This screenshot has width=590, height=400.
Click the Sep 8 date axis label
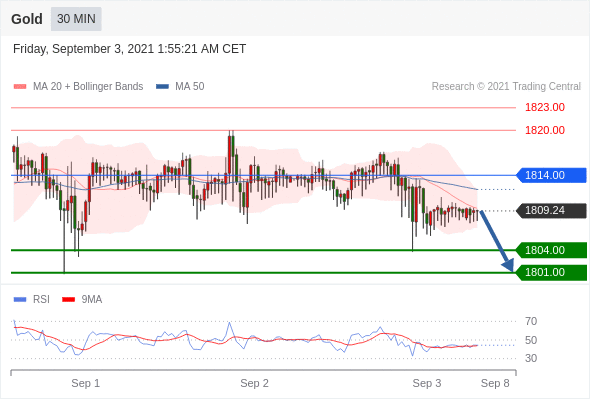pos(495,383)
